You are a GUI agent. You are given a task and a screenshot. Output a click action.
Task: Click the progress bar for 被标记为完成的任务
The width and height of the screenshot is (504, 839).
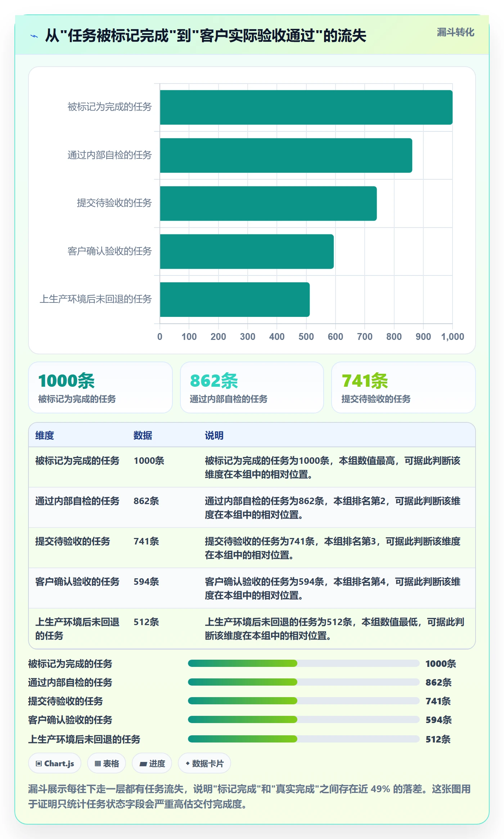click(x=304, y=663)
